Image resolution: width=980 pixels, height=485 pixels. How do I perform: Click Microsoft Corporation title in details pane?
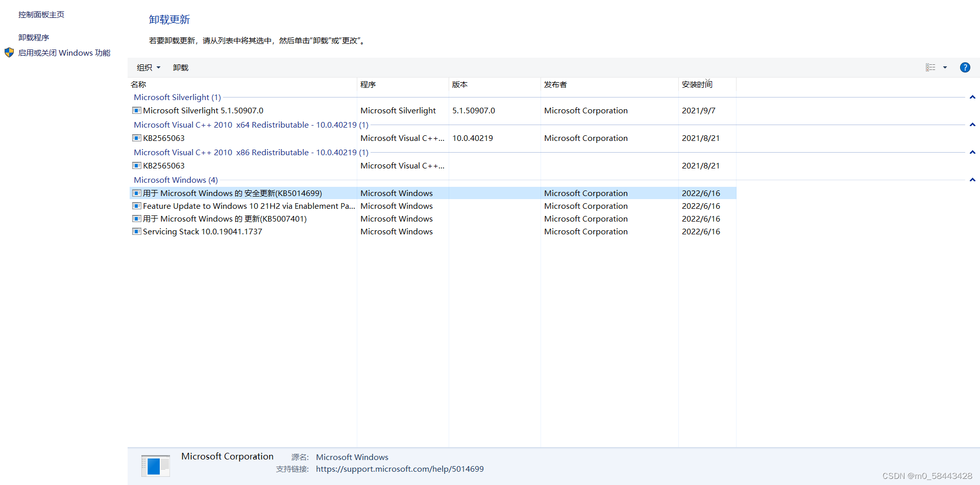(227, 456)
